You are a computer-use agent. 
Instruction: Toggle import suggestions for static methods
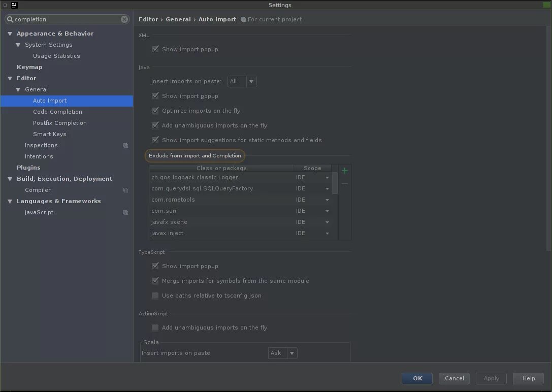pos(155,140)
